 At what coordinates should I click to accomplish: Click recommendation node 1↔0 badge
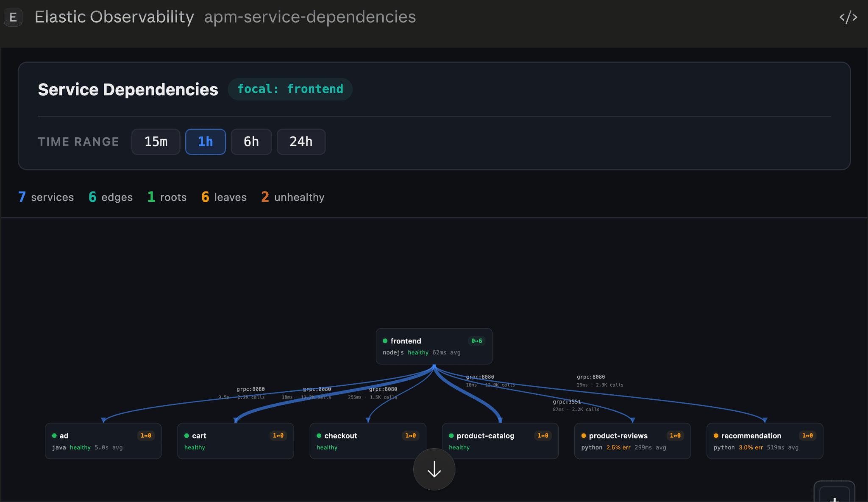click(x=807, y=435)
